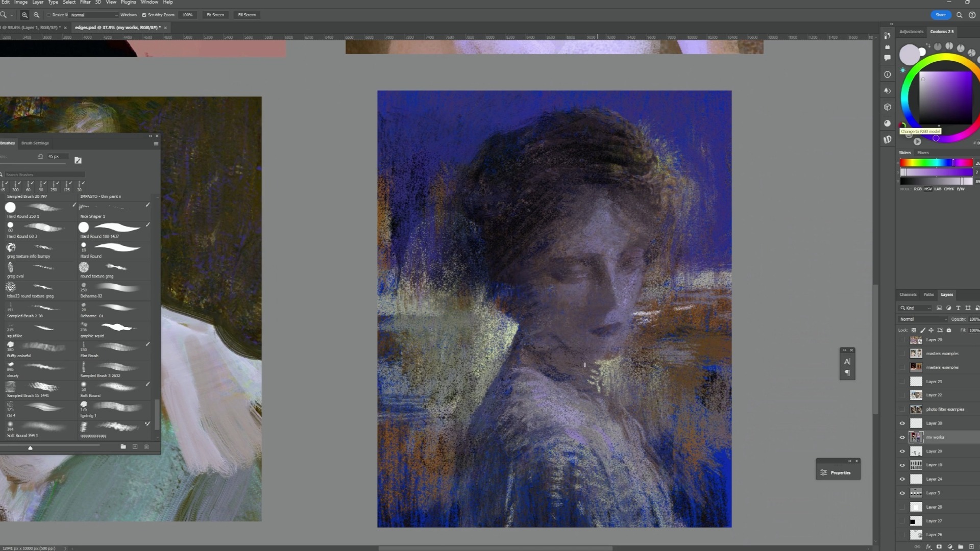
Task: Click the new brush group folder icon
Action: pos(123,447)
